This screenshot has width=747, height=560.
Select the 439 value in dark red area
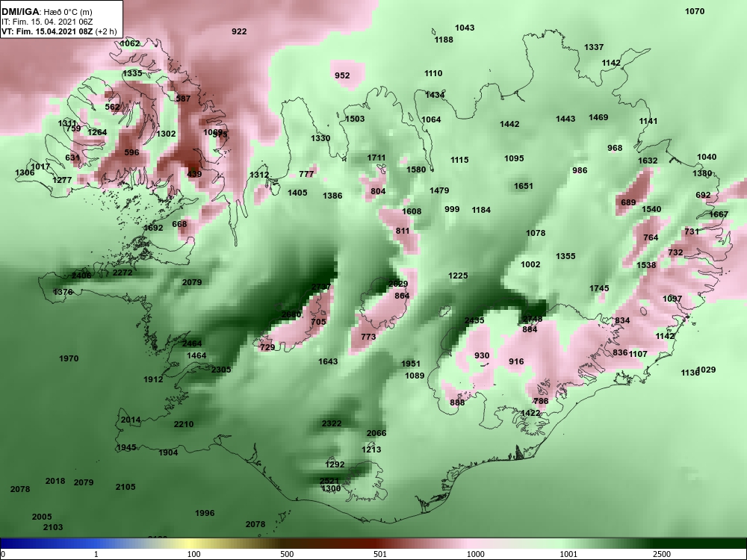(194, 174)
